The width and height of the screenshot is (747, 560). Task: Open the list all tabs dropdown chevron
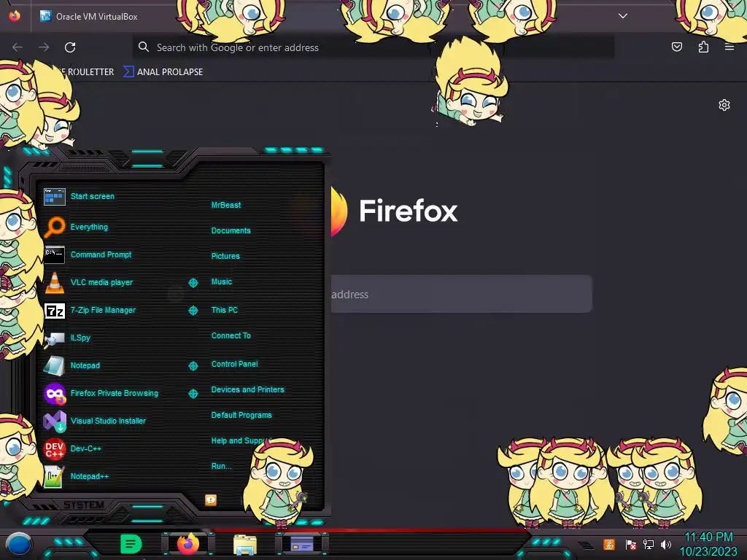point(623,16)
